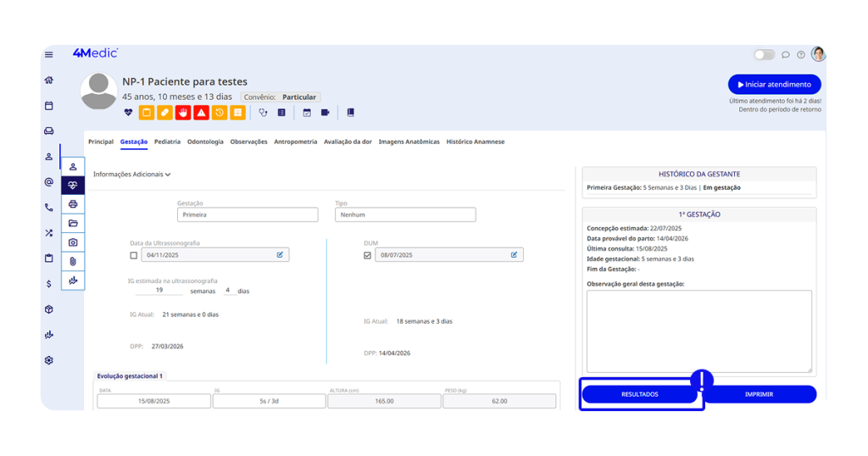Click the red hand allergy alert icon
This screenshot has width=868, height=456.
click(183, 112)
